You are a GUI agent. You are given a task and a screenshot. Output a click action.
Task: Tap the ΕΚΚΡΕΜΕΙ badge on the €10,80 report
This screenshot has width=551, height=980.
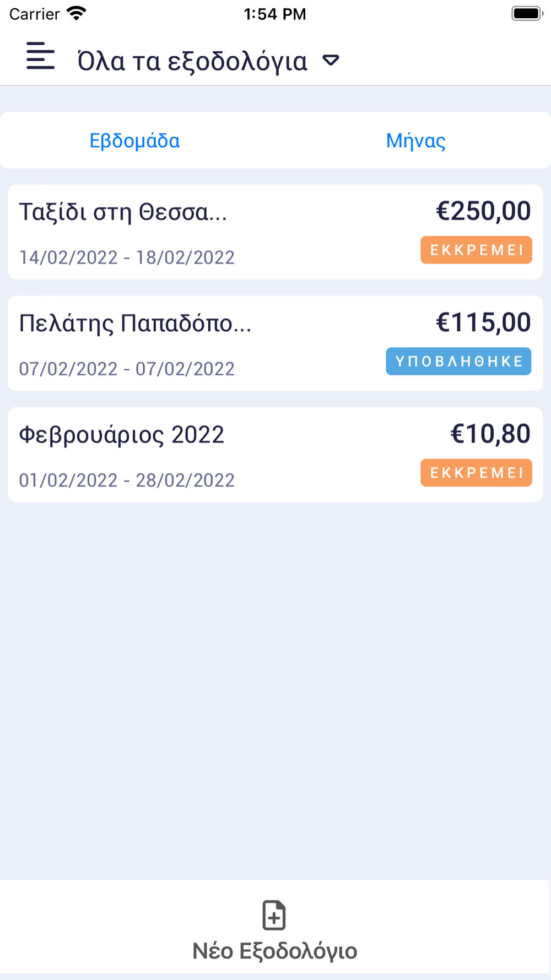476,473
